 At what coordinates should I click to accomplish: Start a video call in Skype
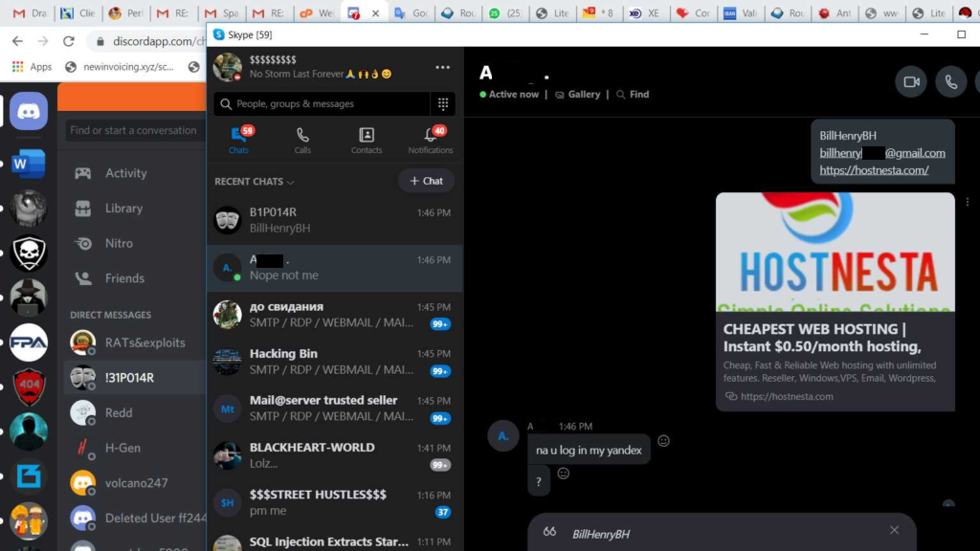[911, 82]
